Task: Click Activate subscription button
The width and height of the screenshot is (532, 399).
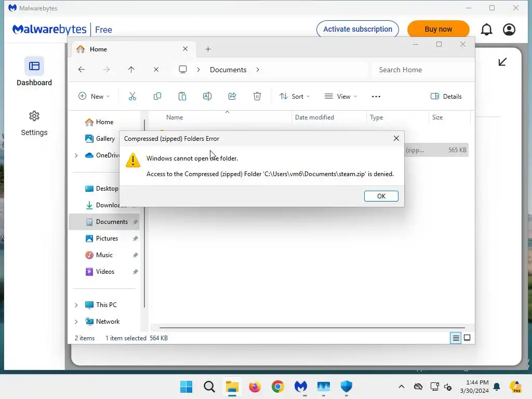Action: 357,29
